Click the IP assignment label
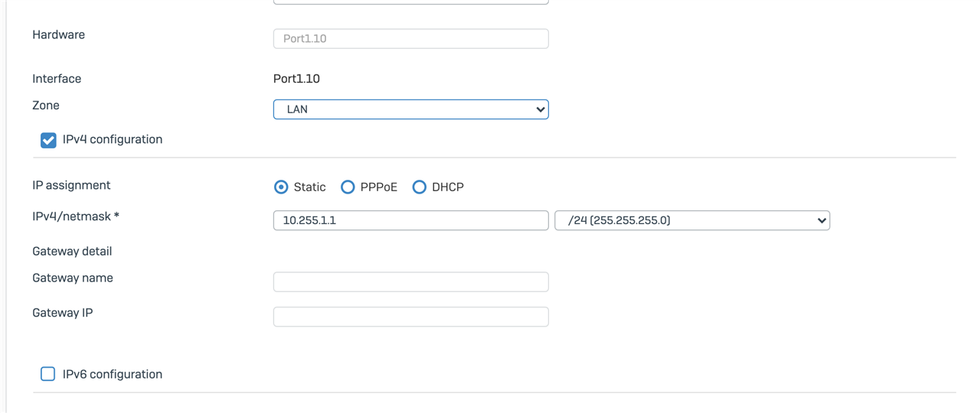The width and height of the screenshot is (980, 413). click(71, 185)
